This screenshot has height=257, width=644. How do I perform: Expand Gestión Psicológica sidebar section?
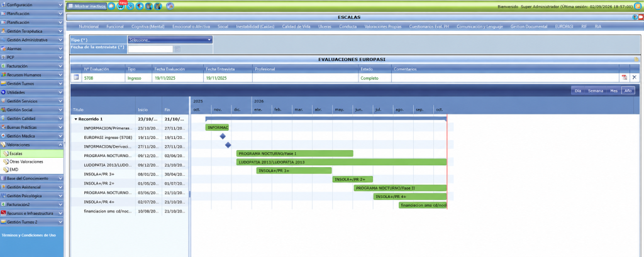coord(32,196)
